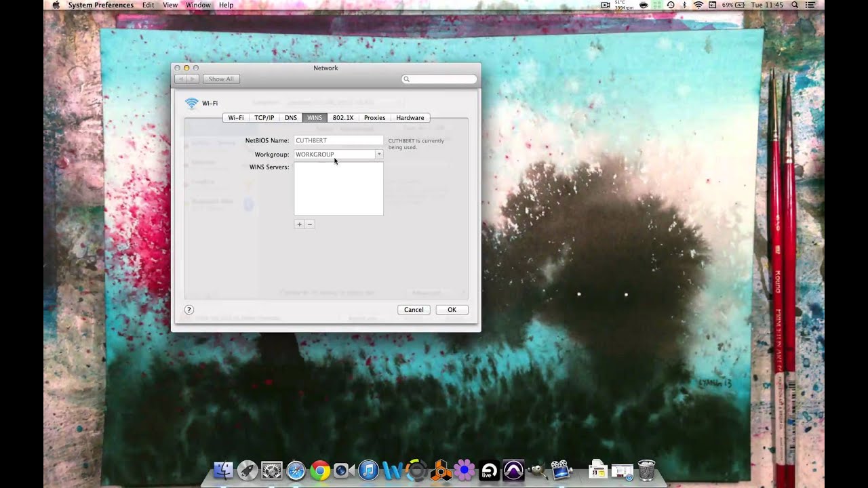868x488 pixels.
Task: Click the search field in Network window
Action: pyautogui.click(x=439, y=79)
